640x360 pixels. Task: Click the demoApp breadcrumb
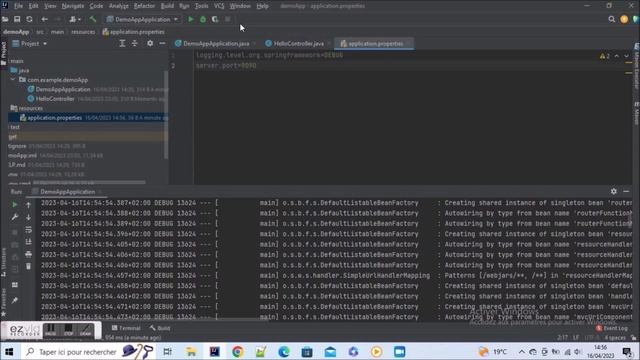[x=16, y=32]
